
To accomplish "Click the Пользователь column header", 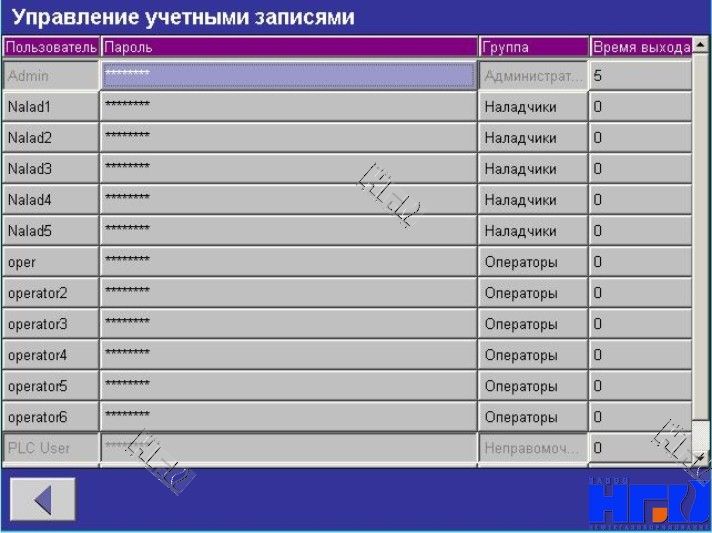I will click(x=50, y=47).
